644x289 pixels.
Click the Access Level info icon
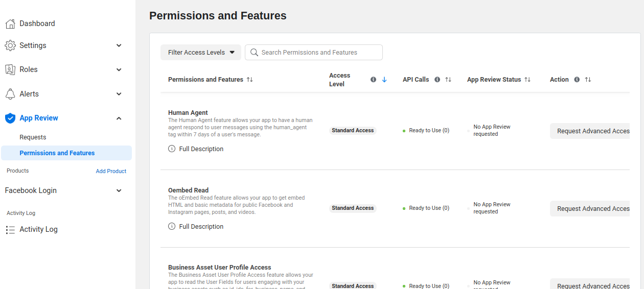pos(373,80)
